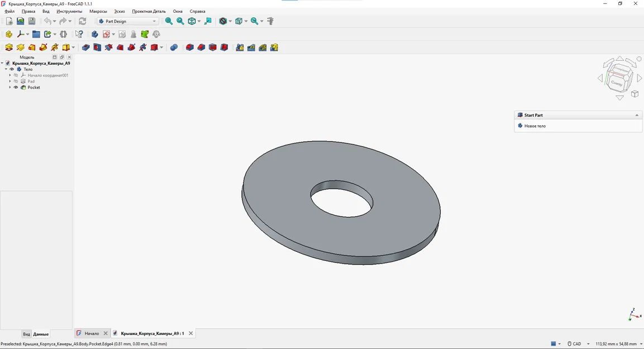
Task: Close the Крышка_Корпуса_Камеры_A9 : 1 tab
Action: (190, 333)
